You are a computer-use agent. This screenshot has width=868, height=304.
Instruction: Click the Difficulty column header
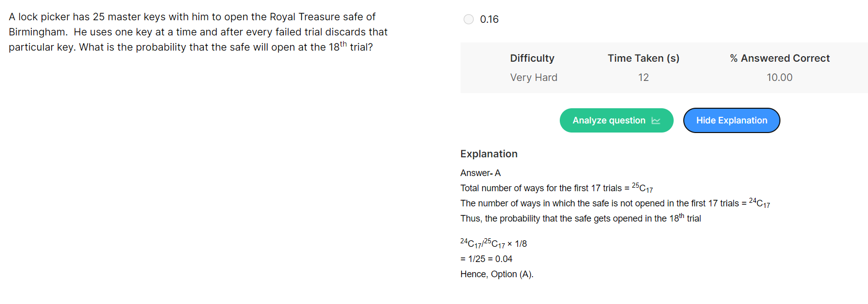tap(532, 58)
